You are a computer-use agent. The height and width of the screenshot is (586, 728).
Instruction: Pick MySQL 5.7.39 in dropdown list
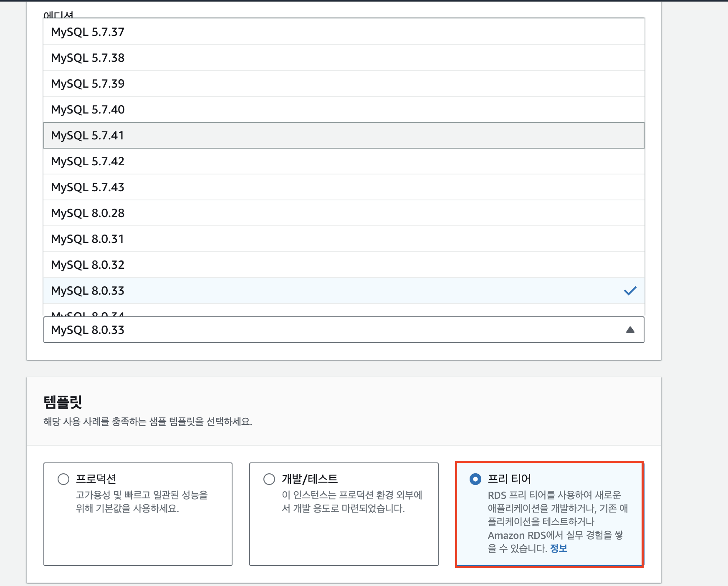coord(344,83)
